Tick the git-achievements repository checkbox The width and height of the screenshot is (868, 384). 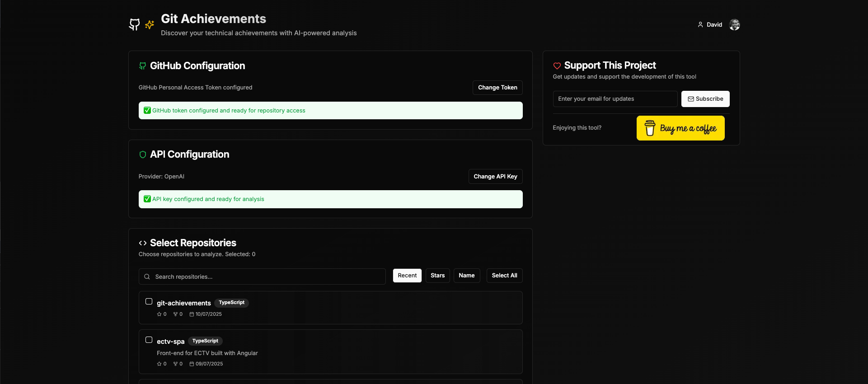click(149, 301)
